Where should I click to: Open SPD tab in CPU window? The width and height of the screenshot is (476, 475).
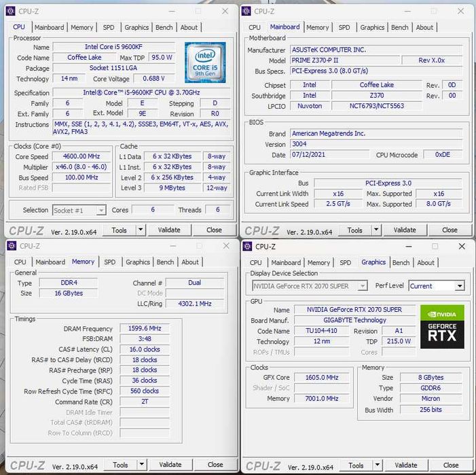(109, 27)
